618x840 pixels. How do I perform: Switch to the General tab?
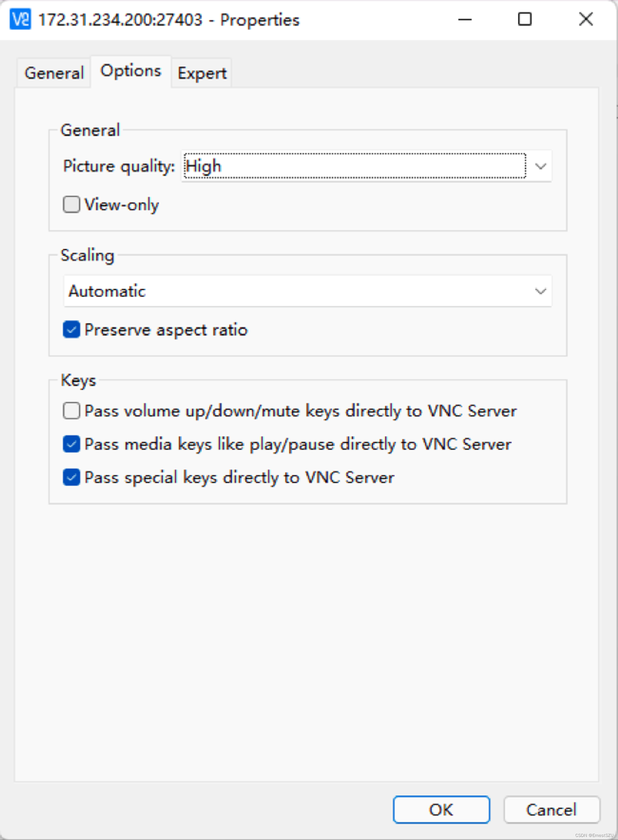(53, 73)
